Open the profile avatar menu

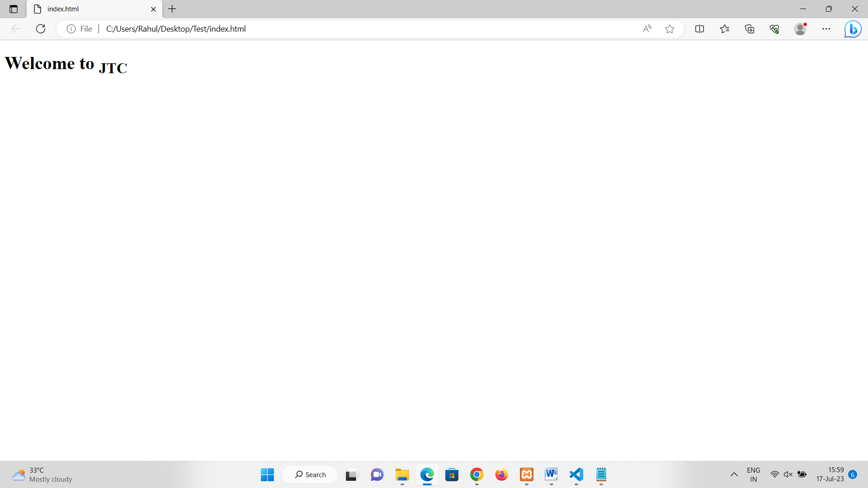[x=800, y=29]
